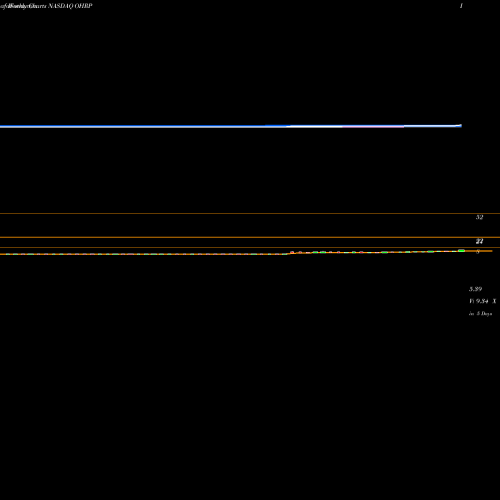Viewport: 500px width, 500px height.
Task: Click the latest green candlestick
Action: [461, 251]
